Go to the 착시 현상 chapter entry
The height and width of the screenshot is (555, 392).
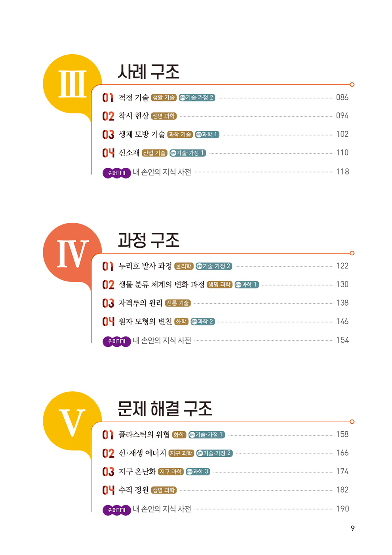[x=133, y=116]
